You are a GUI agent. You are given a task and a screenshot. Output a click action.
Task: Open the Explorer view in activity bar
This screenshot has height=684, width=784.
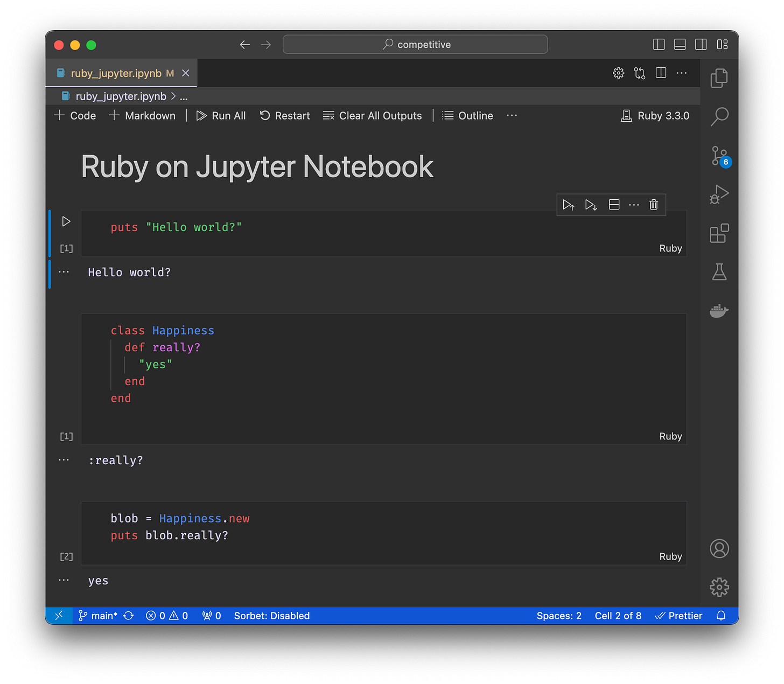point(719,78)
